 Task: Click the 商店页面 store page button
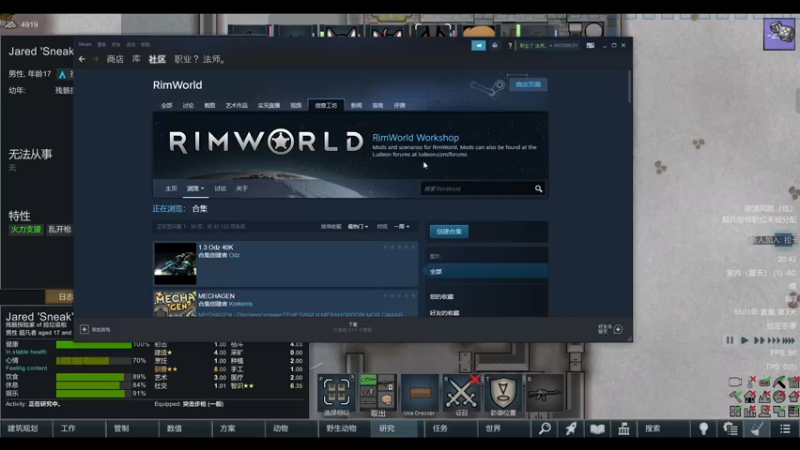pyautogui.click(x=528, y=85)
